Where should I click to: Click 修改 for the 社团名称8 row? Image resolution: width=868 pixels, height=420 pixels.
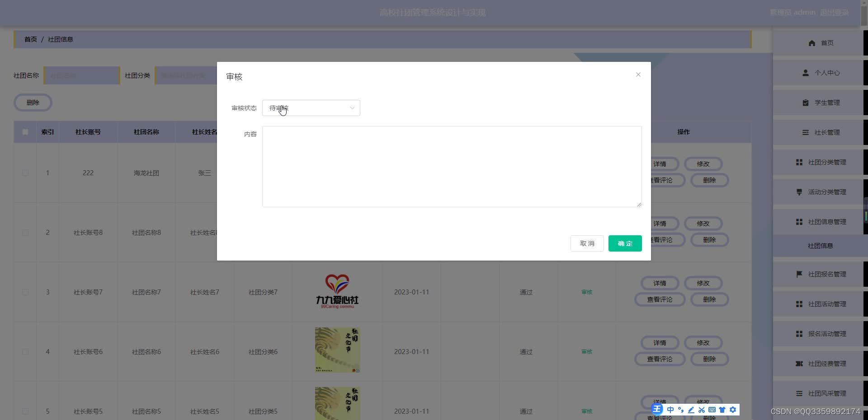703,224
